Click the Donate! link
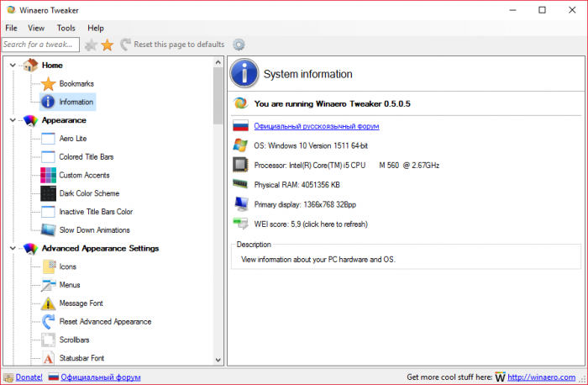This screenshot has height=385, width=588. [x=29, y=377]
